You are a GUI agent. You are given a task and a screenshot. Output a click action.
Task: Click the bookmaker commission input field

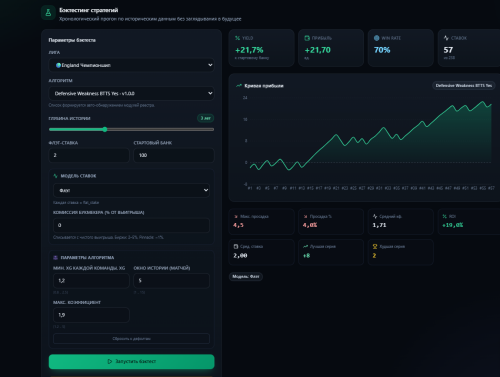point(131,225)
